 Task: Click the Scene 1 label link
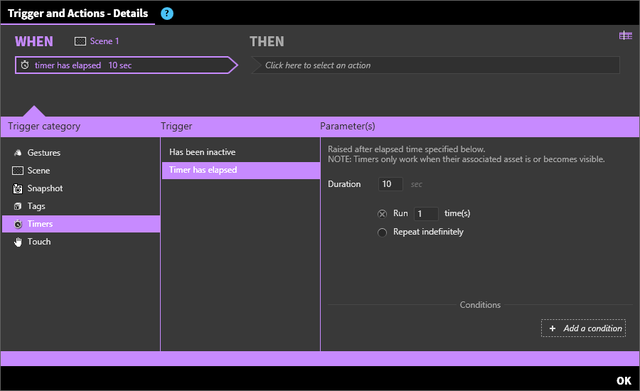104,41
